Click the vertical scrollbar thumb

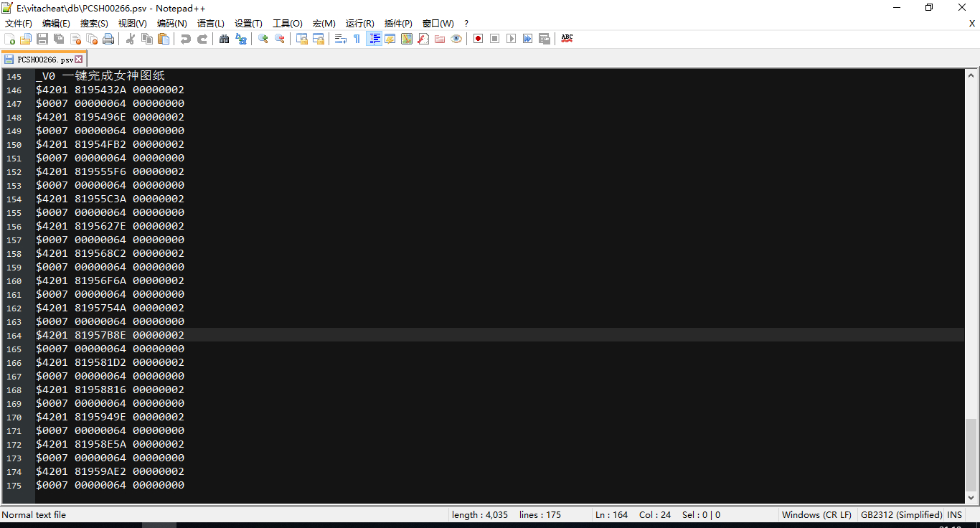(971, 455)
